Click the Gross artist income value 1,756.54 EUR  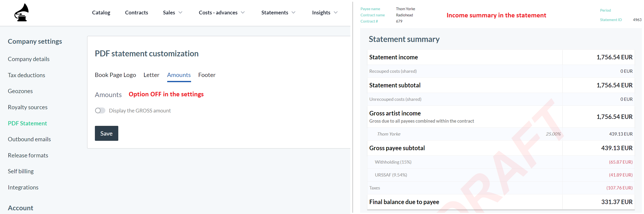(614, 117)
